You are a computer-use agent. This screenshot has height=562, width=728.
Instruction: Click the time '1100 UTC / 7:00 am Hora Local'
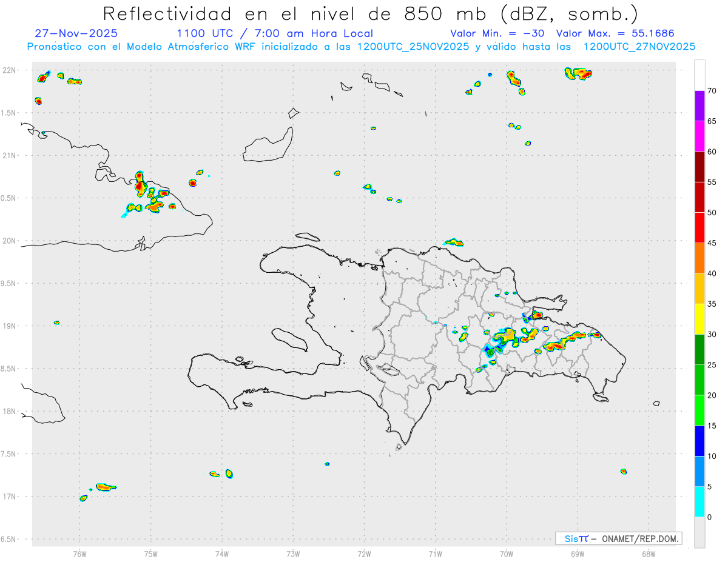275,33
